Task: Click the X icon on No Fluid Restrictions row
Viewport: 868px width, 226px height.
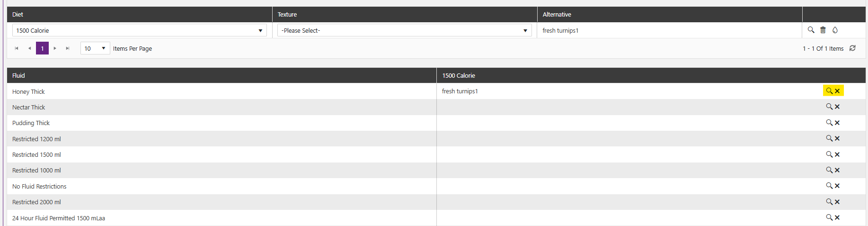Action: [x=837, y=186]
